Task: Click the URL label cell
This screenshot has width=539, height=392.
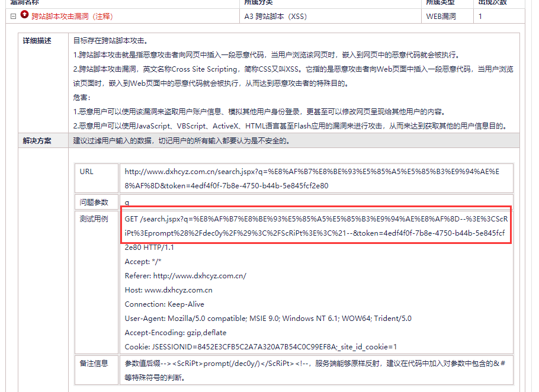Action: point(97,178)
